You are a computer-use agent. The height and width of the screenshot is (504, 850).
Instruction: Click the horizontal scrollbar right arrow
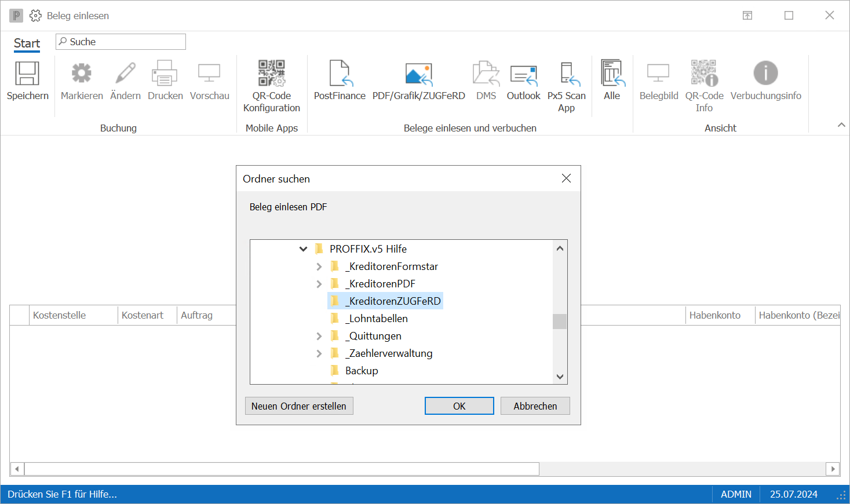[833, 469]
